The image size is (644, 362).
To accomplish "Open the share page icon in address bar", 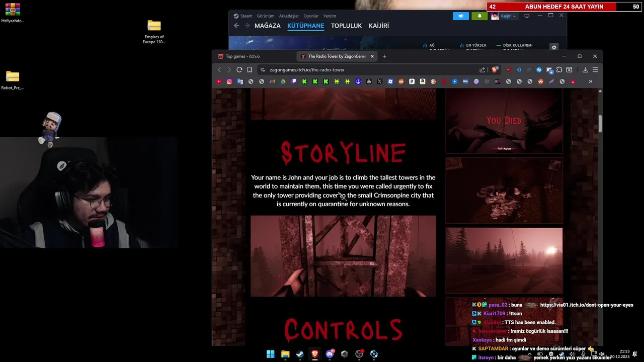I will [482, 70].
